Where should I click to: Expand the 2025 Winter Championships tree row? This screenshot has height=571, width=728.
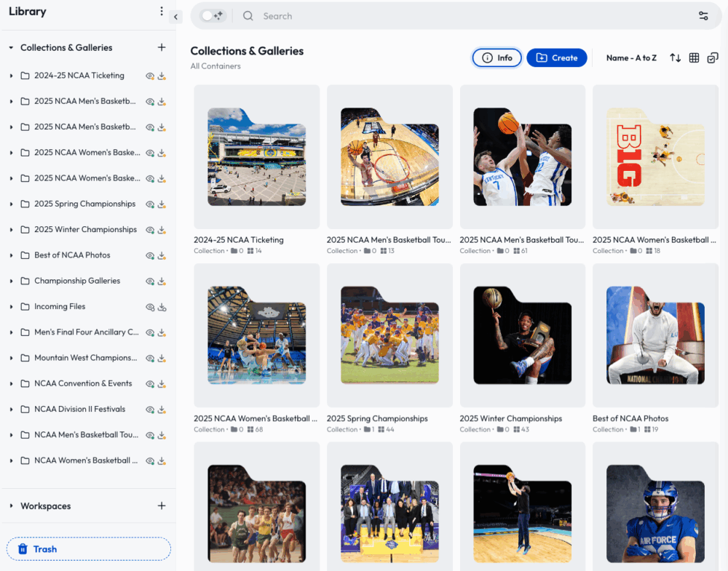[x=11, y=230]
